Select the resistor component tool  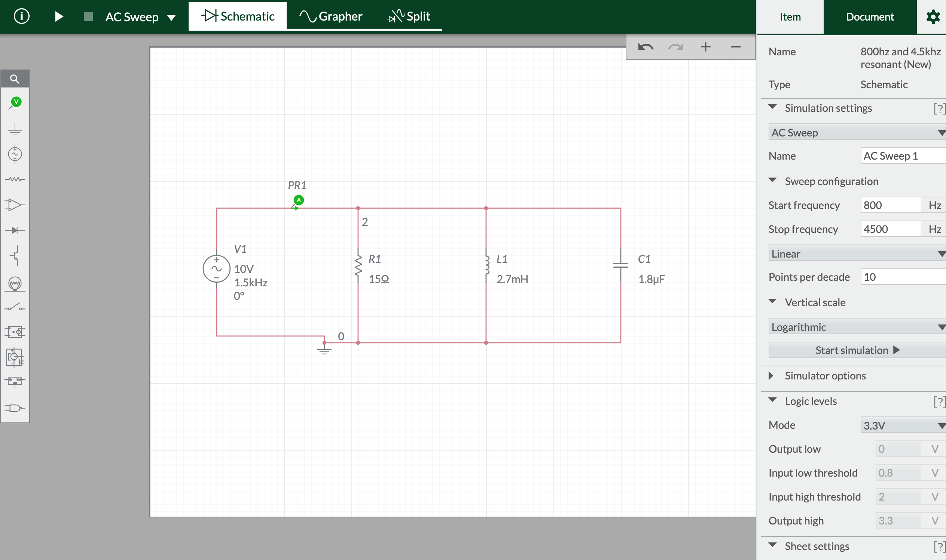click(x=15, y=179)
